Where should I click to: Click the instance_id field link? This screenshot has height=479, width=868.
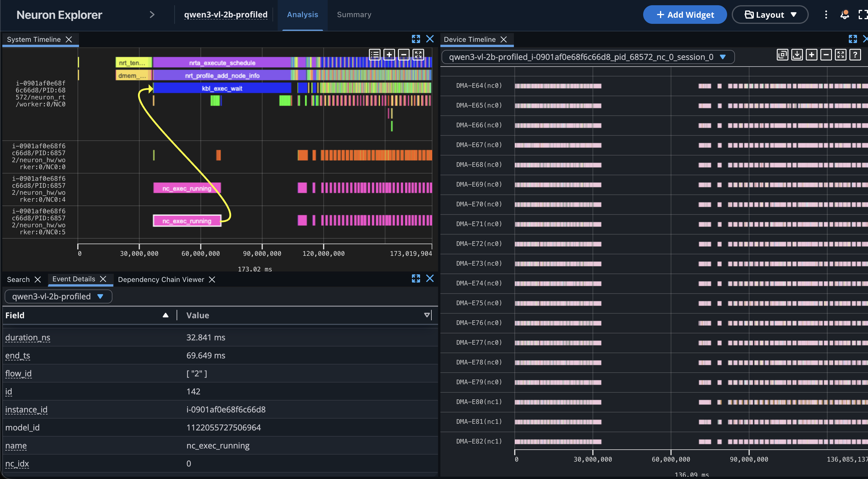coord(26,409)
